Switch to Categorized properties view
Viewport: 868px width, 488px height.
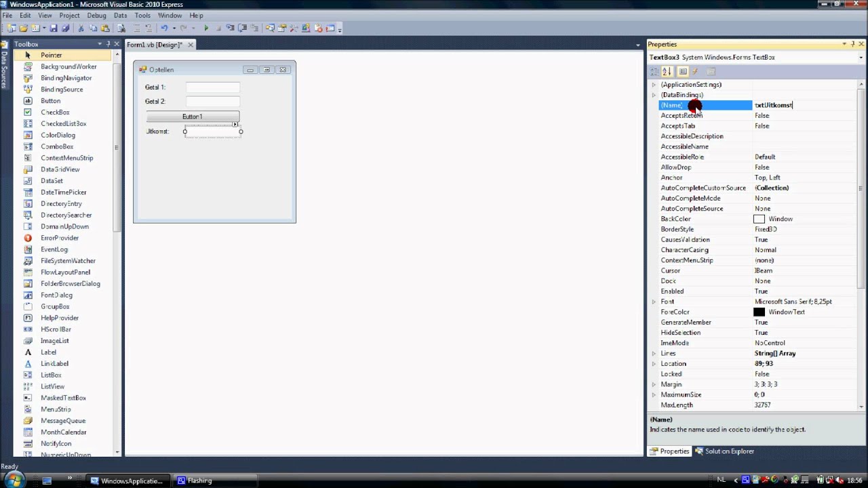click(x=654, y=71)
